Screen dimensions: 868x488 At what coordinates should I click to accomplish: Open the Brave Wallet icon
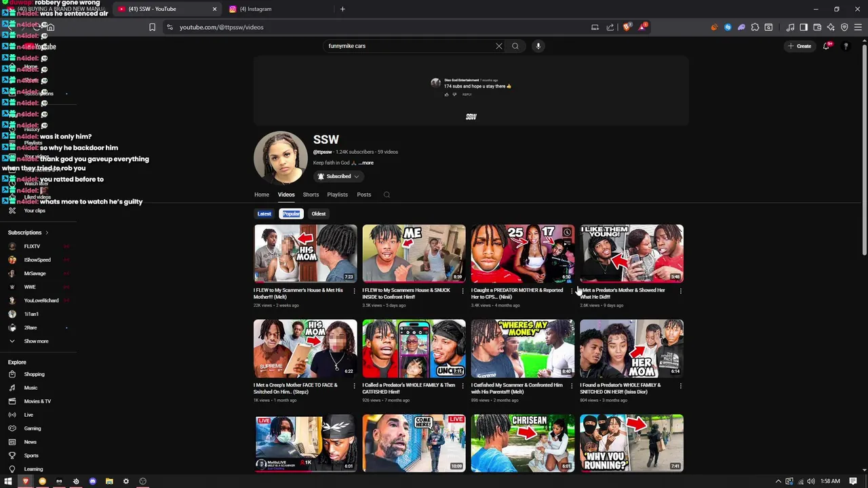(817, 27)
